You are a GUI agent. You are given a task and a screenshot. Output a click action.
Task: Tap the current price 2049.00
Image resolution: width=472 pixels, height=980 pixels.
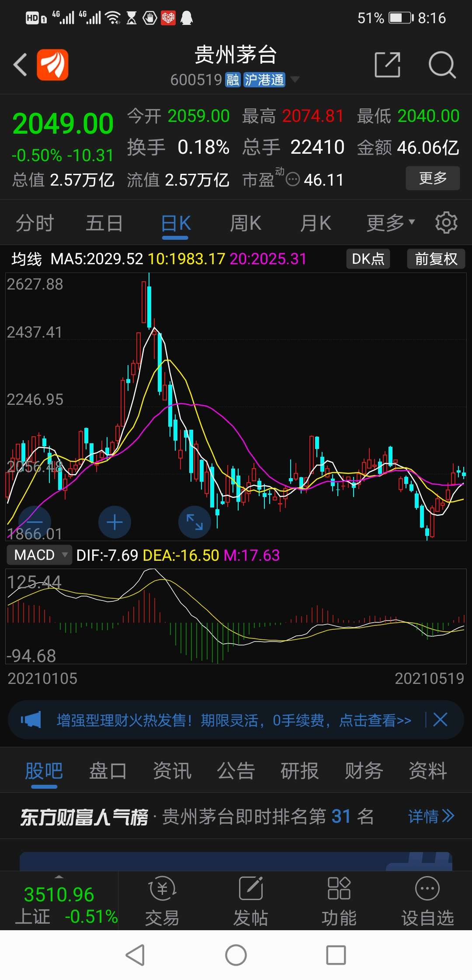point(63,124)
